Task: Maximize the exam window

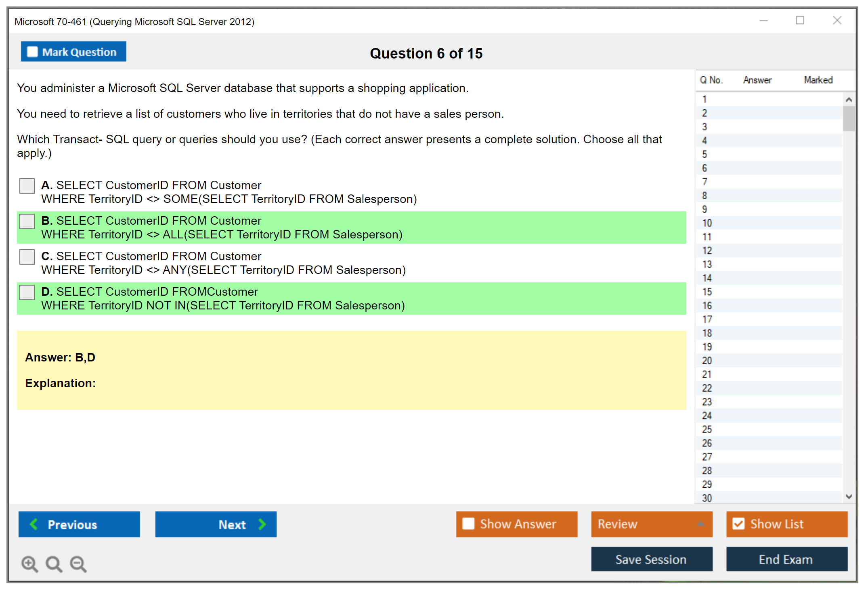Action: [800, 21]
